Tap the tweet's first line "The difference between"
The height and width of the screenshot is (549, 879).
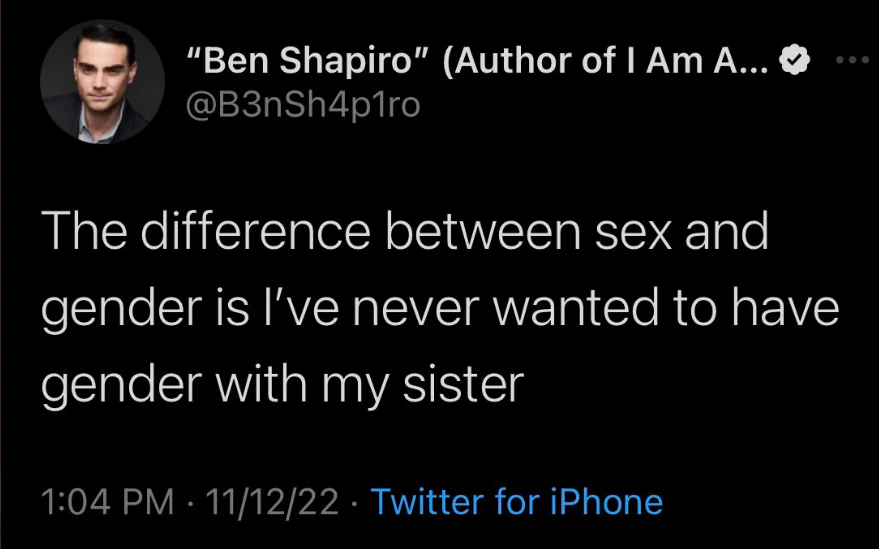tap(300, 234)
